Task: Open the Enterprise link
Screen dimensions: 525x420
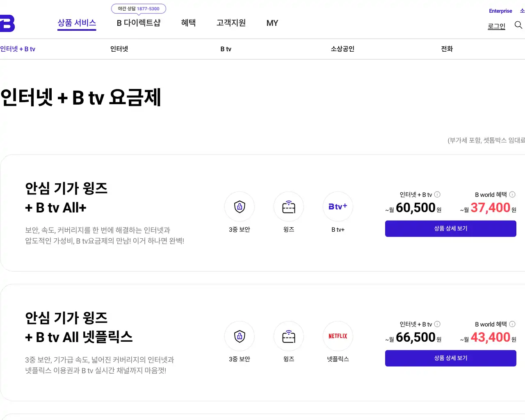Action: [x=500, y=11]
